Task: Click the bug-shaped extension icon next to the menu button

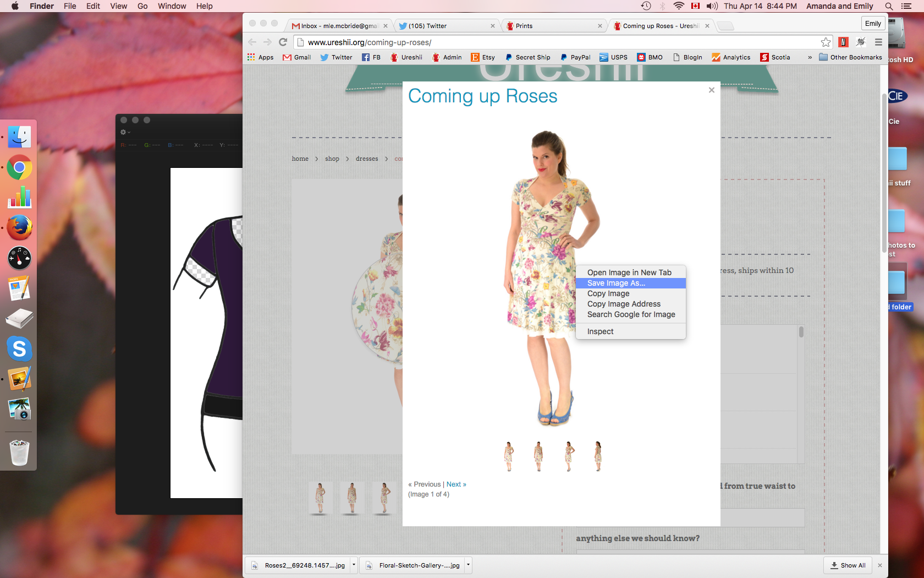Action: click(861, 42)
